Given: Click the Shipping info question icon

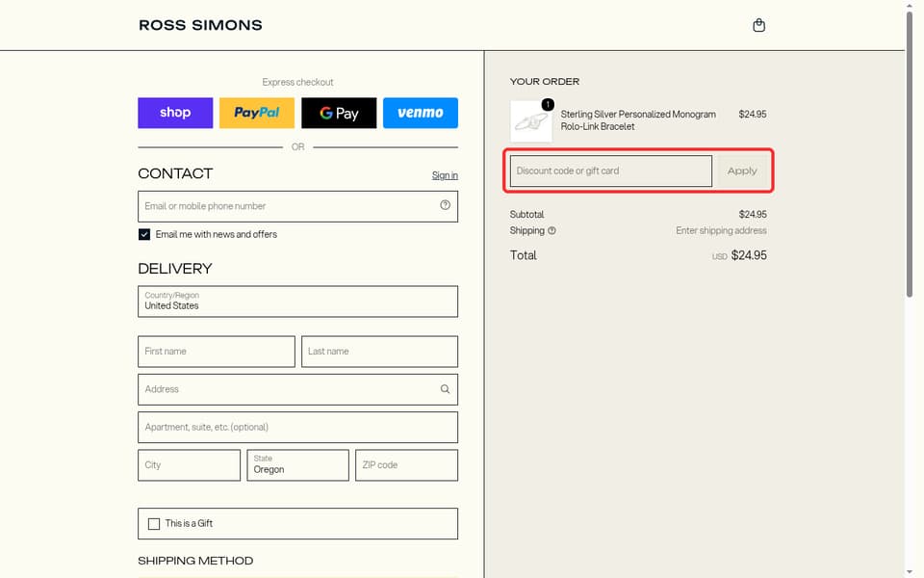Looking at the screenshot, I should (x=552, y=230).
